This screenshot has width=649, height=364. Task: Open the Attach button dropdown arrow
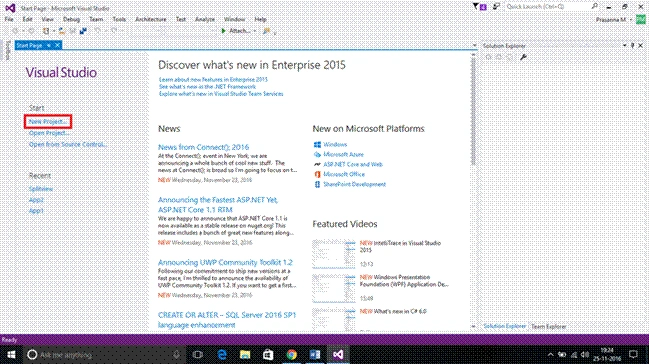click(255, 31)
